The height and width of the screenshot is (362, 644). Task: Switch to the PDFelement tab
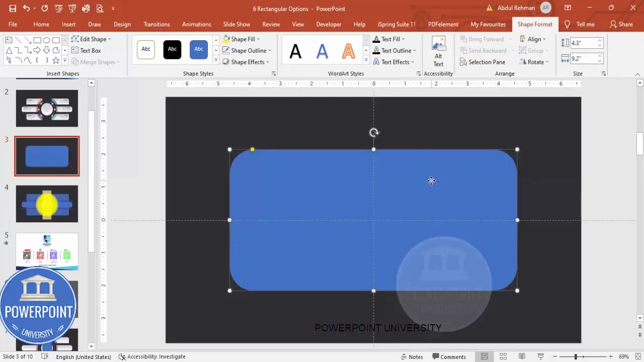click(x=443, y=24)
